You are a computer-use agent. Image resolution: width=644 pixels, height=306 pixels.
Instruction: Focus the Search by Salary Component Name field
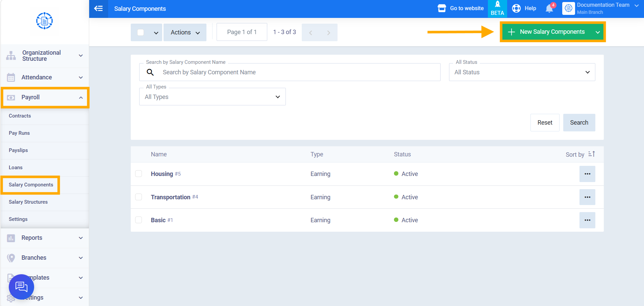point(290,72)
